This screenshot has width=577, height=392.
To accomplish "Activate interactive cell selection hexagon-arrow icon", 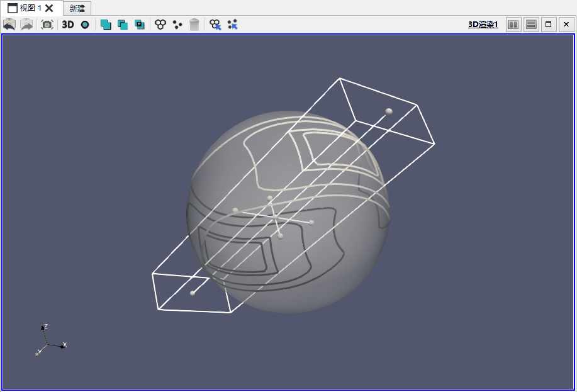I will pyautogui.click(x=215, y=25).
